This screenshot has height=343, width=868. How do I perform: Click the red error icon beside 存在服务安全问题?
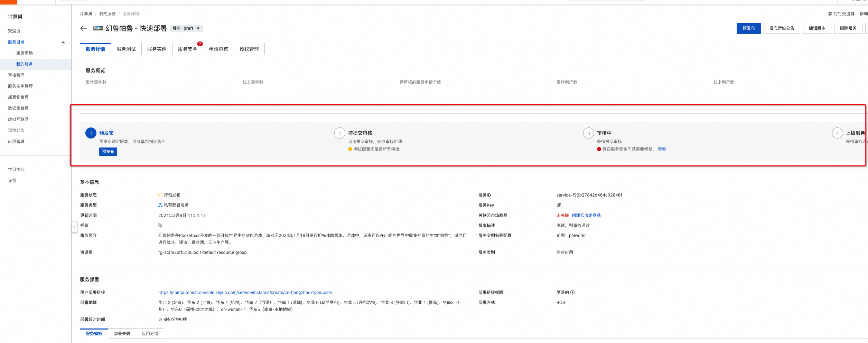(x=599, y=149)
